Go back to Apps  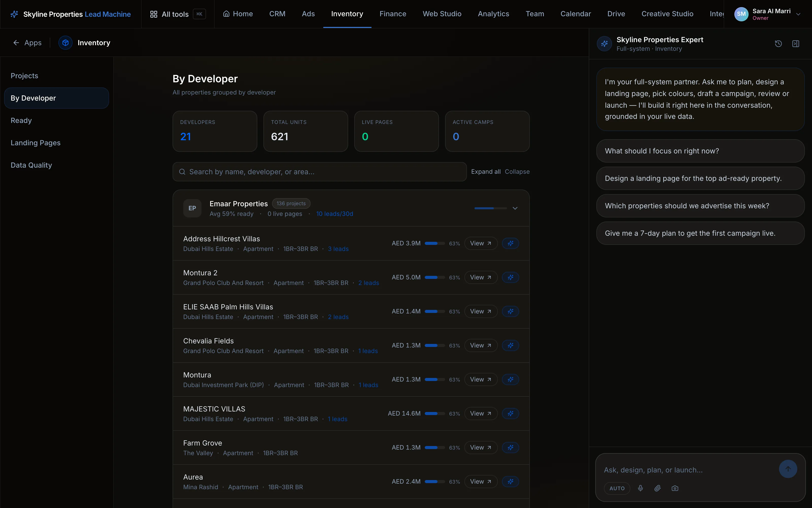click(x=27, y=43)
